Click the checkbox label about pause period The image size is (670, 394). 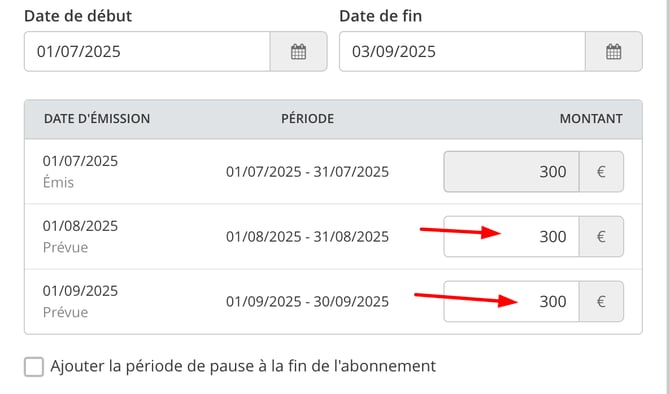coord(243,367)
